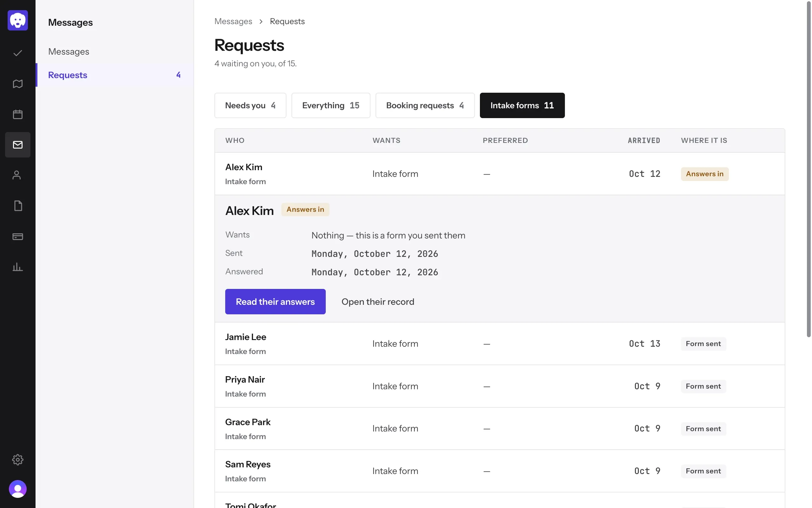The image size is (812, 508).
Task: Open the checkmark tasks icon in sidebar
Action: (17, 53)
